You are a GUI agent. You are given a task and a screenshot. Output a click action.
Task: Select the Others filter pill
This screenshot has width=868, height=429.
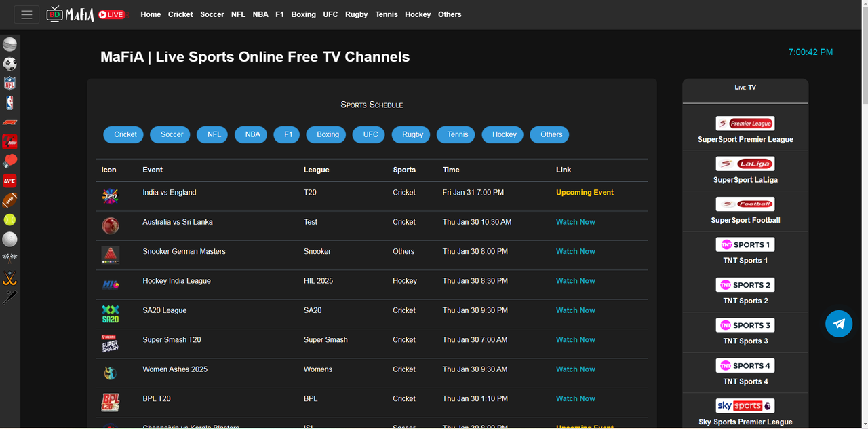551,134
